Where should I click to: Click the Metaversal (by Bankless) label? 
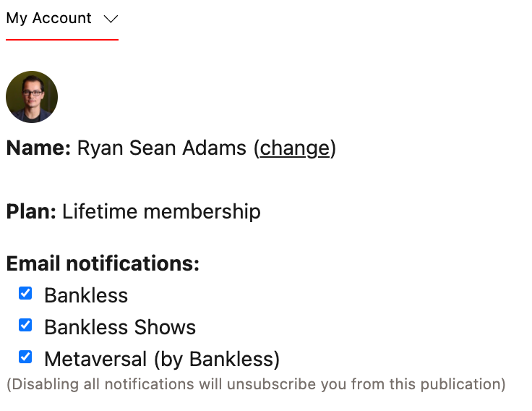[x=162, y=359]
